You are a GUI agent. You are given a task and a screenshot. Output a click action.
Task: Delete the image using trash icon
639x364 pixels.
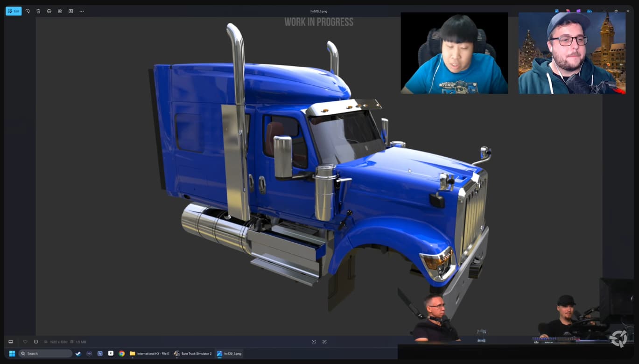(x=38, y=11)
